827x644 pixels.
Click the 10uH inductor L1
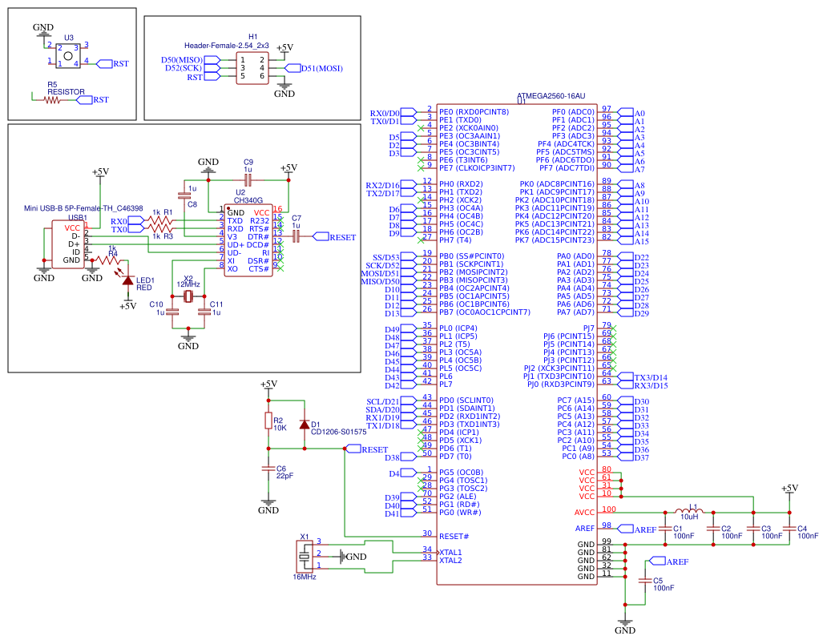tap(689, 513)
